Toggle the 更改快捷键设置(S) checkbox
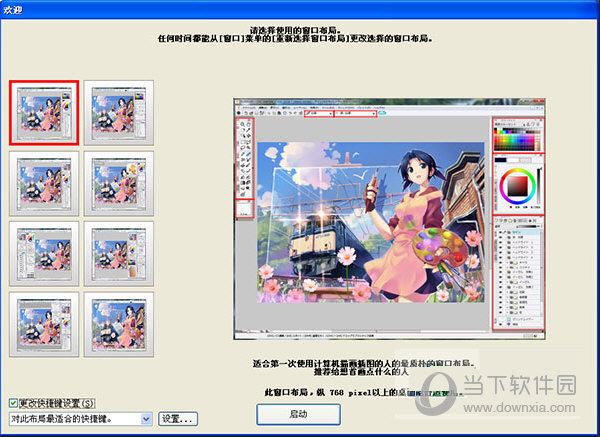Screen dimensions: 600x437 pyautogui.click(x=13, y=403)
